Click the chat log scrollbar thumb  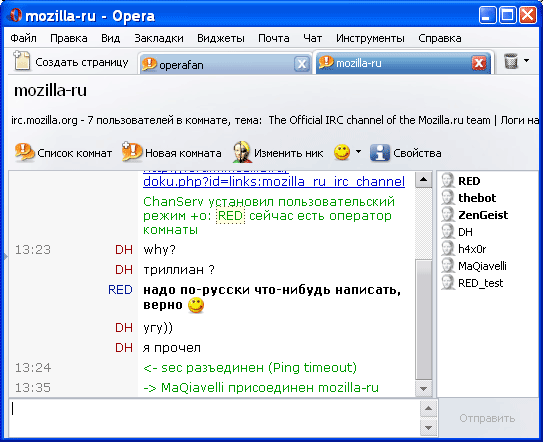pos(423,320)
